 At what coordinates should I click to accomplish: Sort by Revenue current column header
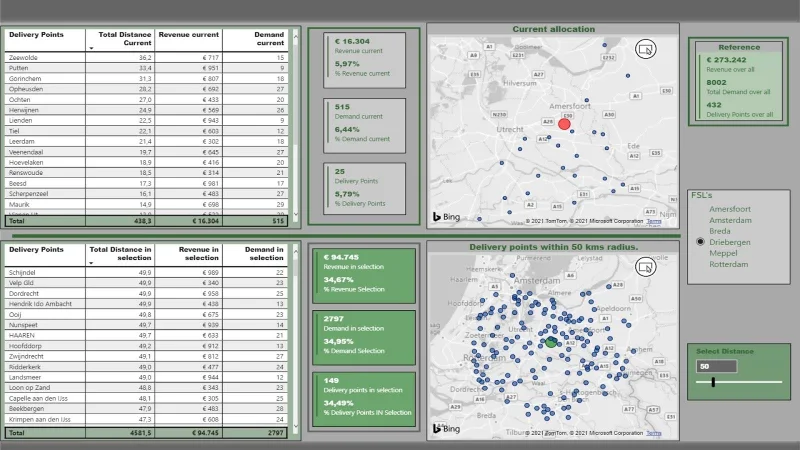tap(189, 35)
